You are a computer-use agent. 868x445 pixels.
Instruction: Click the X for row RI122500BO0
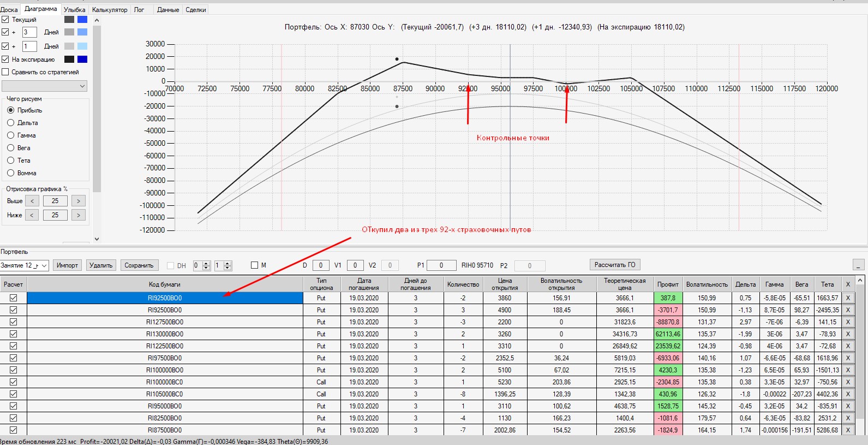(x=848, y=346)
